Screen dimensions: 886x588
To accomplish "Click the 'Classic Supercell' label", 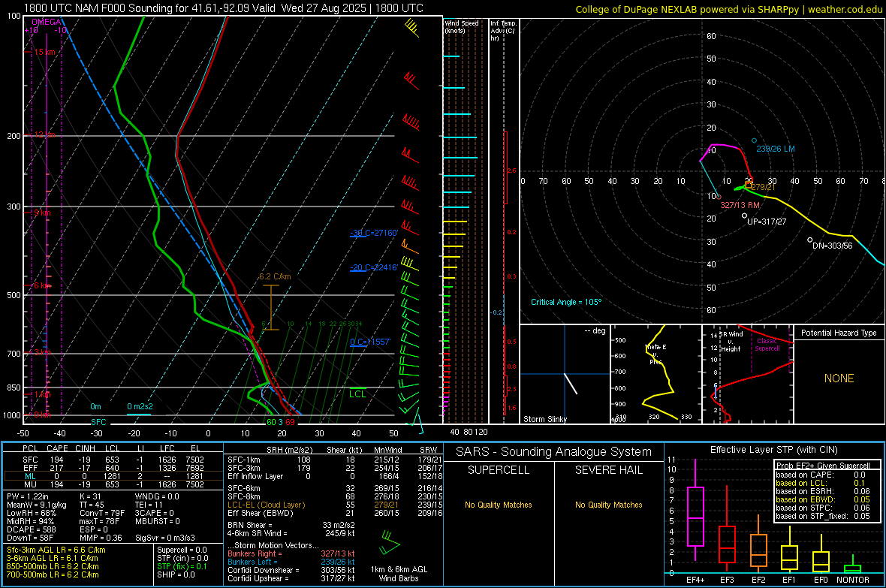I will 767,345.
